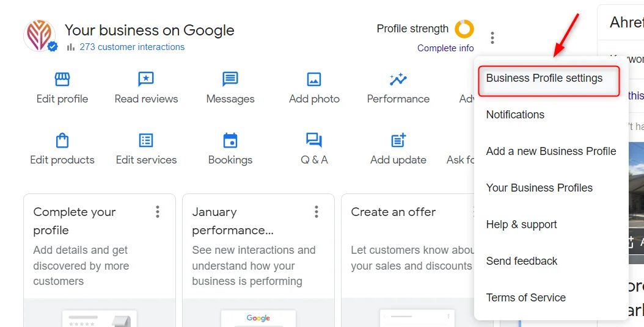Click the Edit profile storefront icon

pyautogui.click(x=62, y=79)
